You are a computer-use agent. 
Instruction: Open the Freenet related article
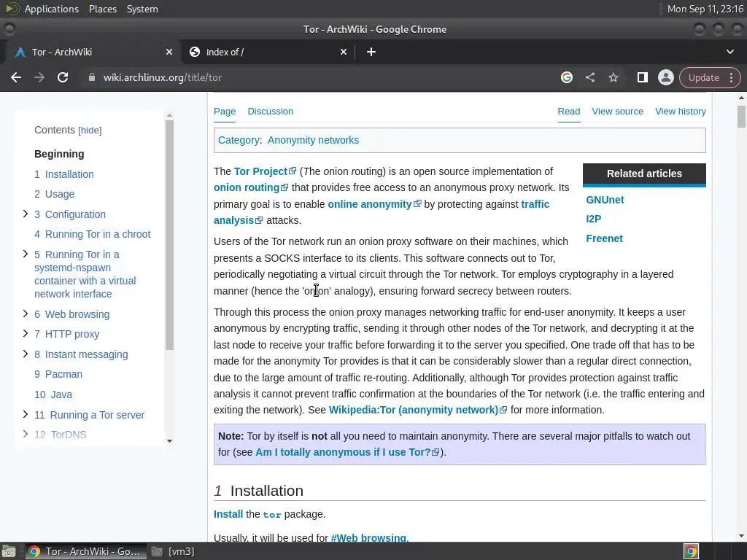(x=604, y=238)
